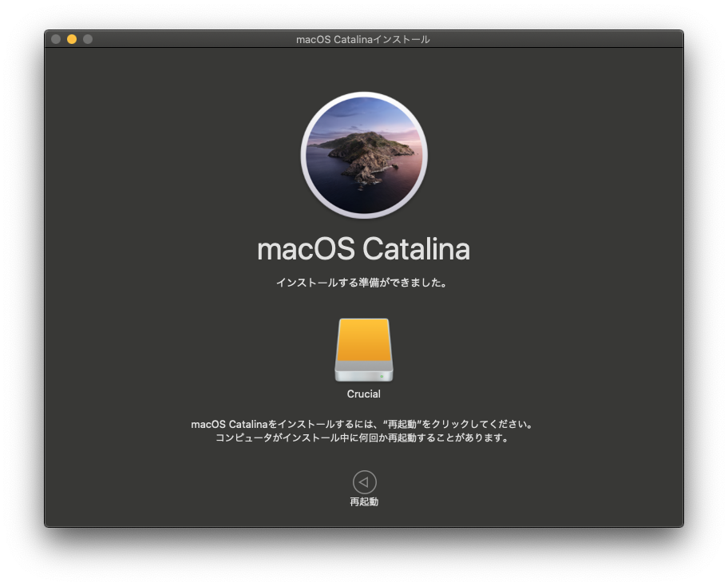Click the macOS Catalinaインストール window title
Image resolution: width=728 pixels, height=586 pixels.
363,39
